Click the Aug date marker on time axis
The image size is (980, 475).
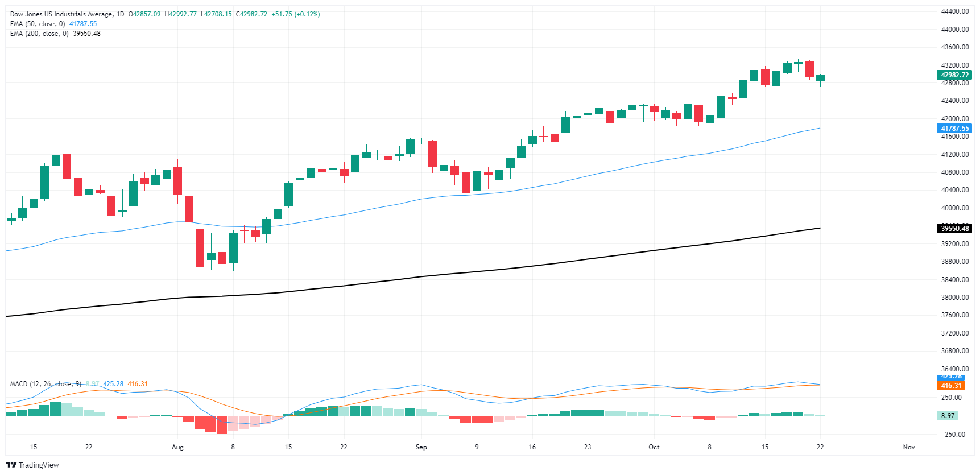[177, 447]
